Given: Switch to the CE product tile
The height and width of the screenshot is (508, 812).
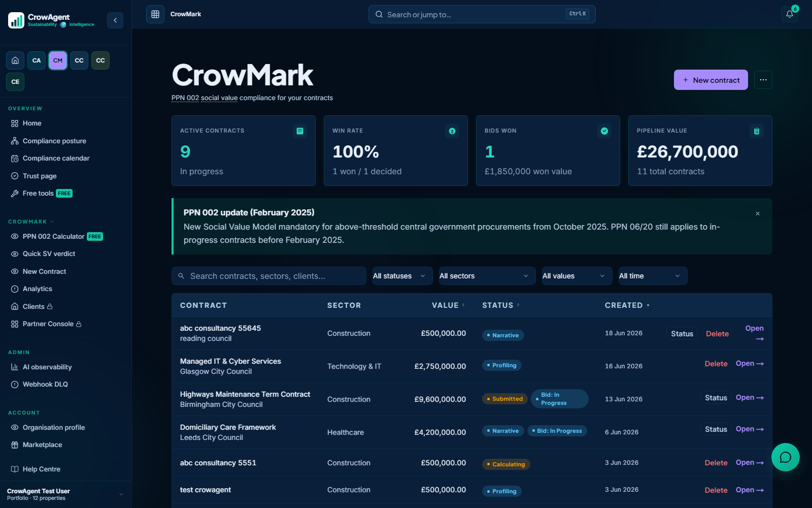Looking at the screenshot, I should coord(15,82).
